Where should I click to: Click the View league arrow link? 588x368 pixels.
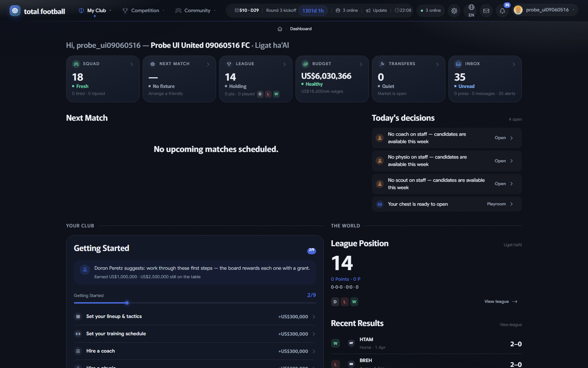[x=501, y=301]
